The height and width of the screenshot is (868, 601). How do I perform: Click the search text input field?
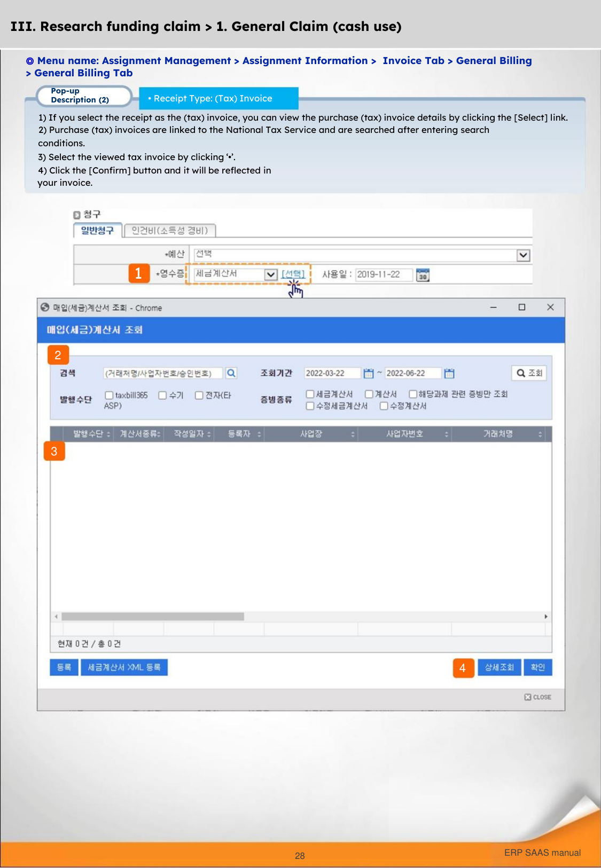162,373
